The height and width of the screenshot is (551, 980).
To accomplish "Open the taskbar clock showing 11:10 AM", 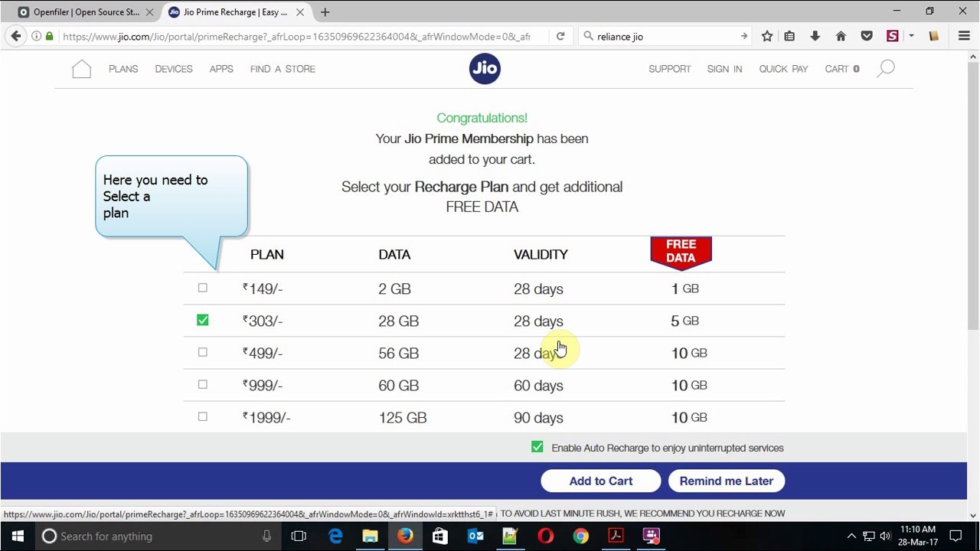I will pyautogui.click(x=917, y=536).
